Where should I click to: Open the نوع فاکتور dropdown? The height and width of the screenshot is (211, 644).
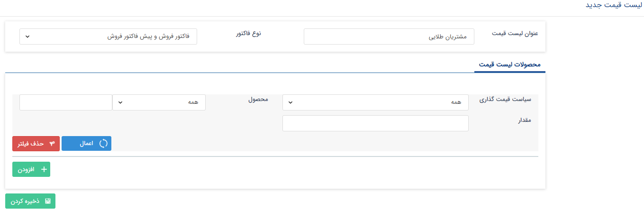108,37
